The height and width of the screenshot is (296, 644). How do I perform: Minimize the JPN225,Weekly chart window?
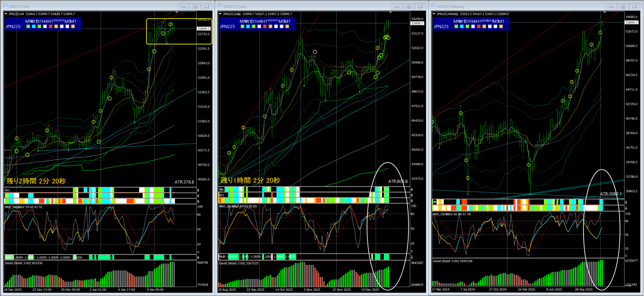[611, 6]
